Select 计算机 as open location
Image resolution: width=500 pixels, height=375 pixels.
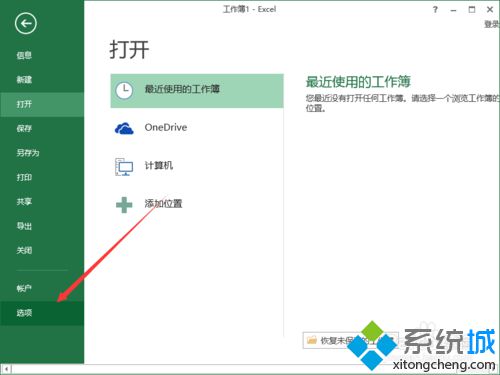point(197,167)
